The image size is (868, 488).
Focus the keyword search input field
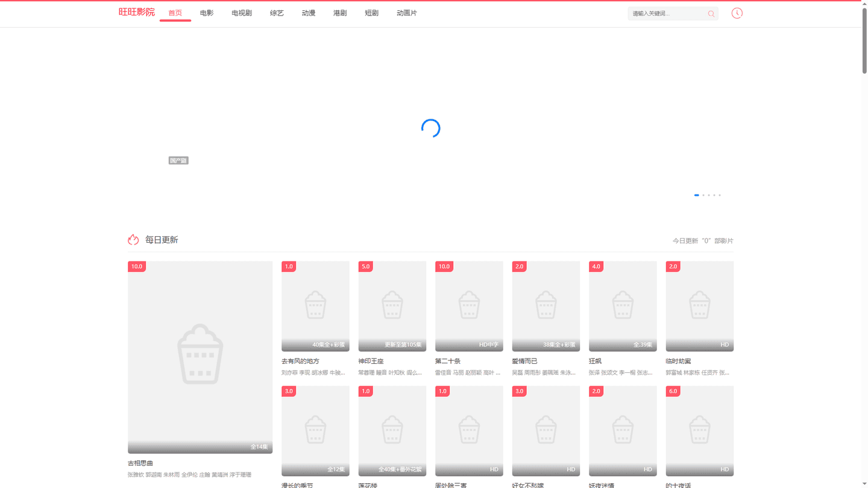[667, 13]
